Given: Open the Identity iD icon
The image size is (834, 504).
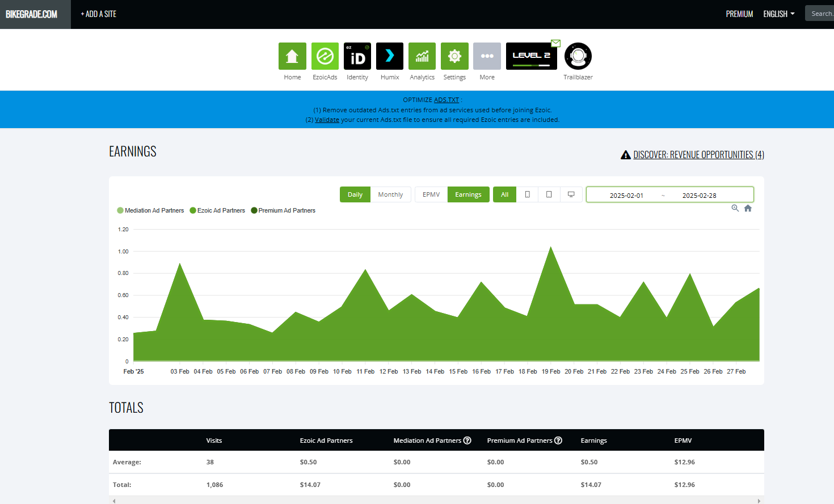Looking at the screenshot, I should pos(357,56).
